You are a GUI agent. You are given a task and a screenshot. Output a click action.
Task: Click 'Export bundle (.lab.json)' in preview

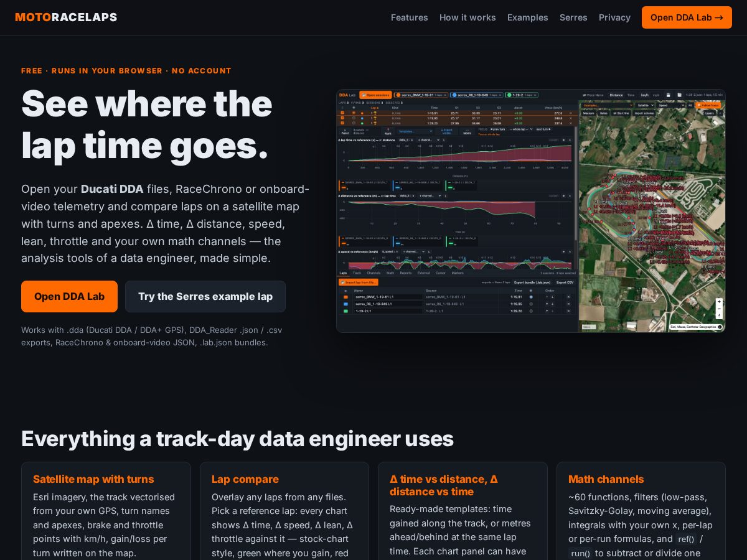tap(532, 282)
